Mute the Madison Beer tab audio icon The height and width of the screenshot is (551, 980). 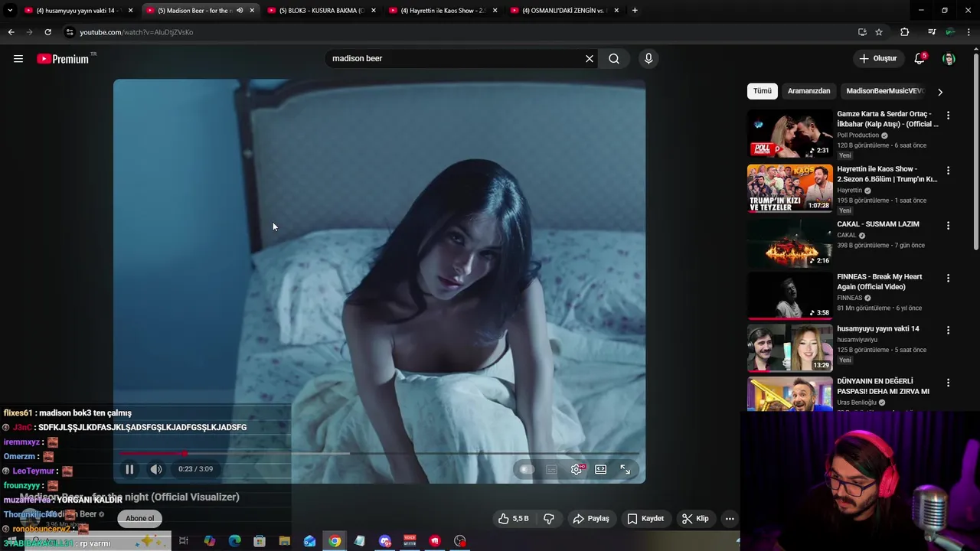[x=240, y=11]
